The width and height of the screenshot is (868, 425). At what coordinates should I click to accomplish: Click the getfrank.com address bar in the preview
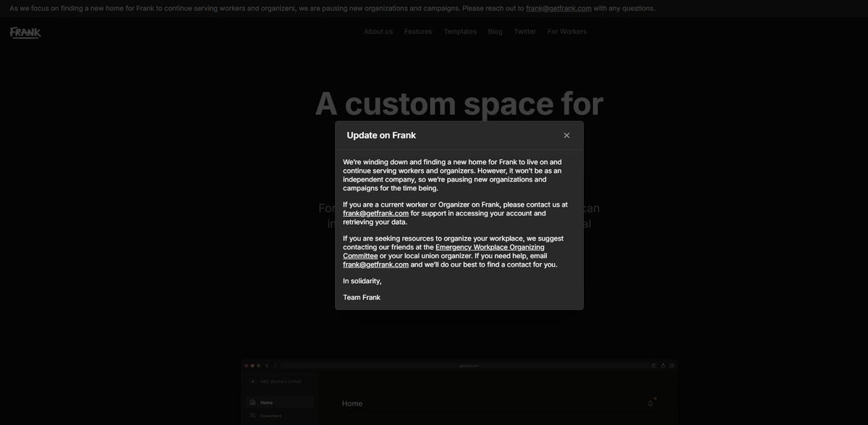click(469, 366)
